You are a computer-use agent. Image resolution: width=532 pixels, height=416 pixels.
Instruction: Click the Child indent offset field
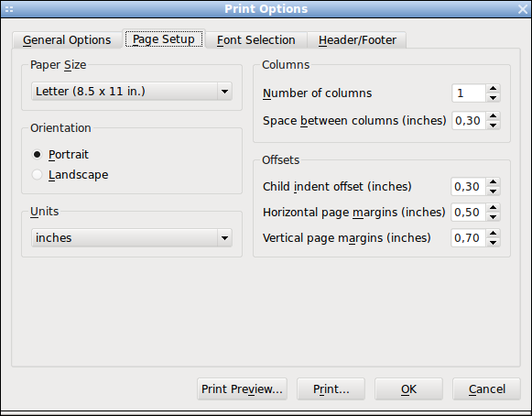(468, 186)
